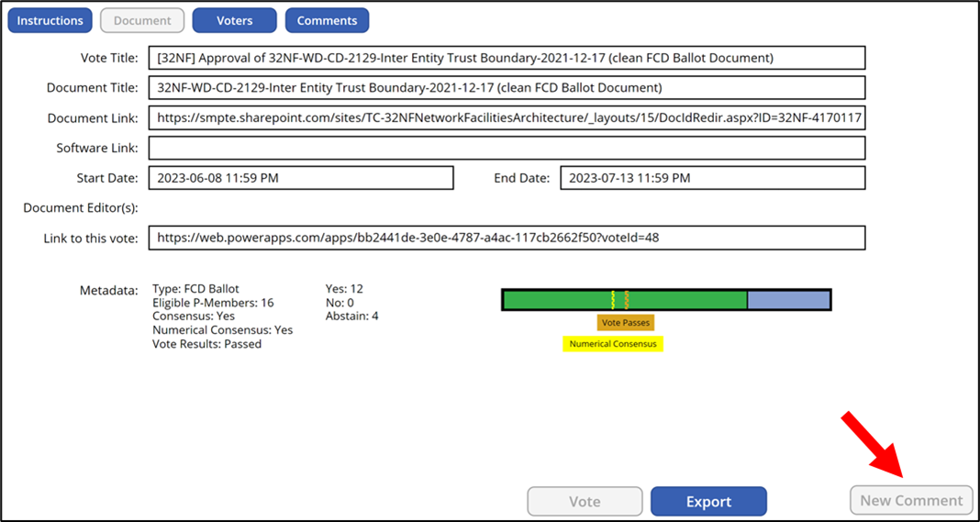Click the orange Vote Passes label
Screen dimensions: 980x522
625,323
